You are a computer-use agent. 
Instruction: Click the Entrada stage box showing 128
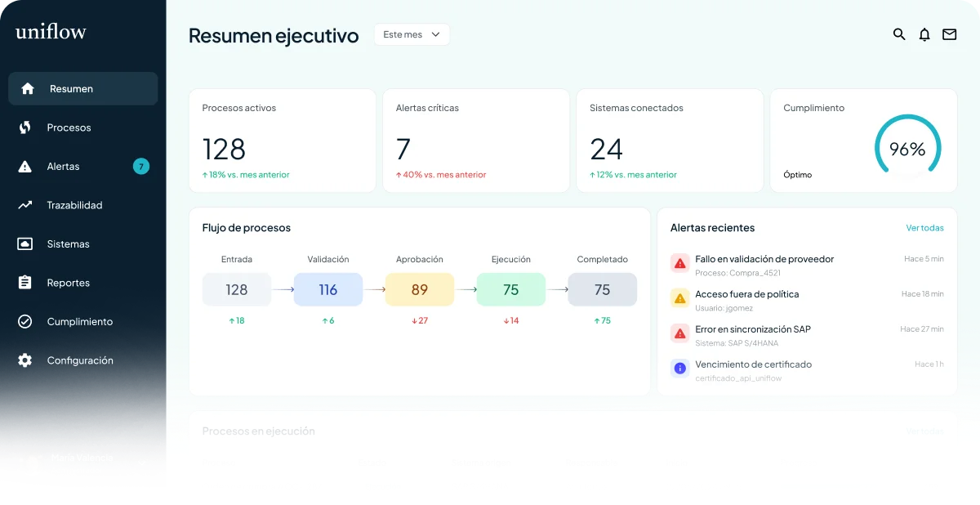tap(237, 290)
